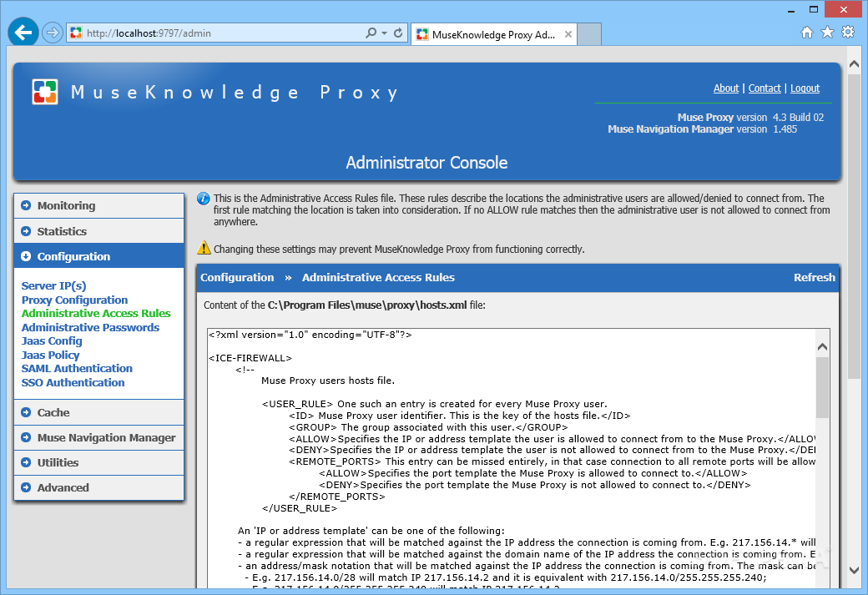The width and height of the screenshot is (868, 595).
Task: Click the version '4.3 Build 02' text
Action: point(798,118)
